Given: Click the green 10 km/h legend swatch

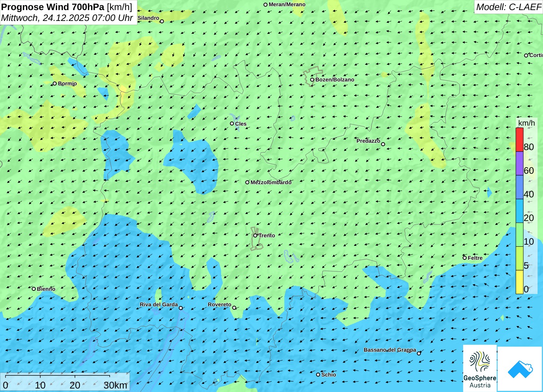Looking at the screenshot, I should tap(519, 235).
